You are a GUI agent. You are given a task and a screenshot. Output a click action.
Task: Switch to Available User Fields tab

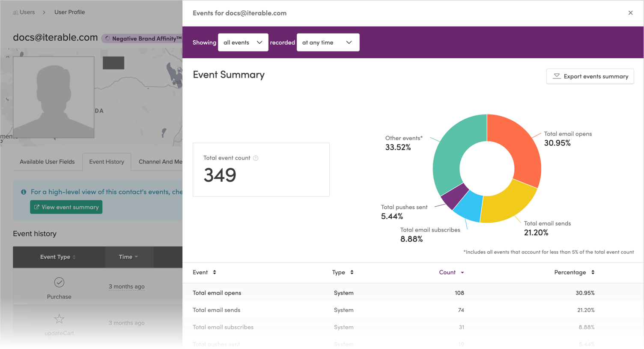point(47,162)
